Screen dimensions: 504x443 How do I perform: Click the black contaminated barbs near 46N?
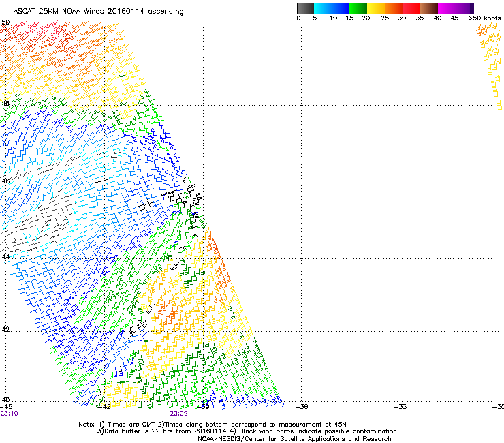coord(183,196)
